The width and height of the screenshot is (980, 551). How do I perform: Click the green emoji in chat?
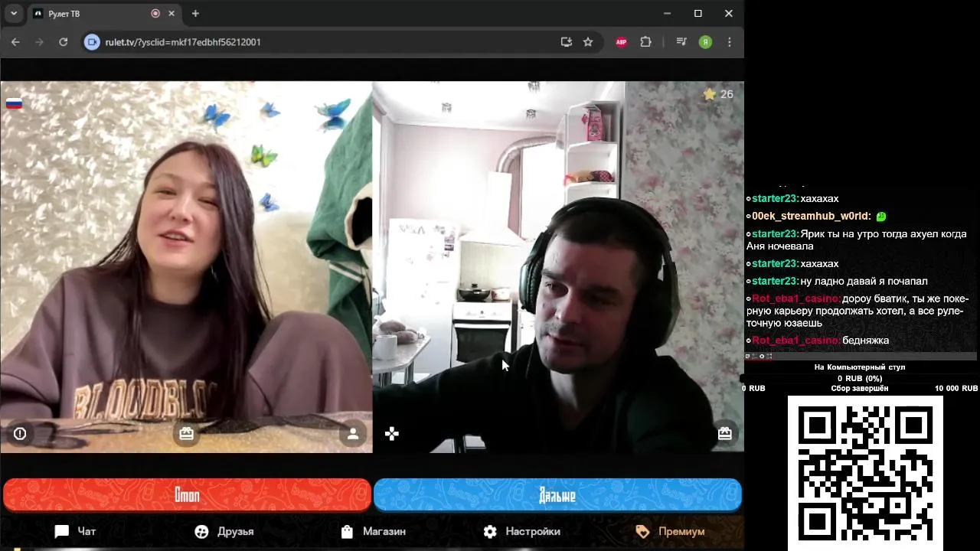[x=881, y=217]
